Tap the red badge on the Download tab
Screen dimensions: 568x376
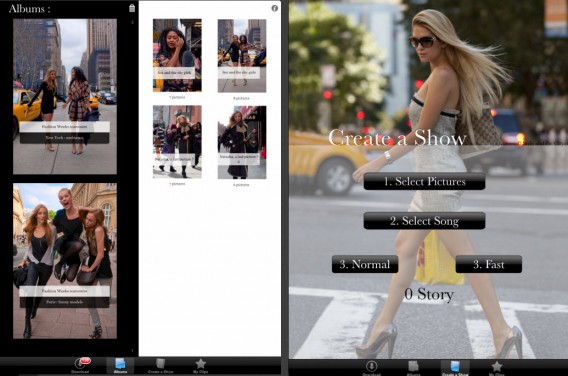coord(85,361)
